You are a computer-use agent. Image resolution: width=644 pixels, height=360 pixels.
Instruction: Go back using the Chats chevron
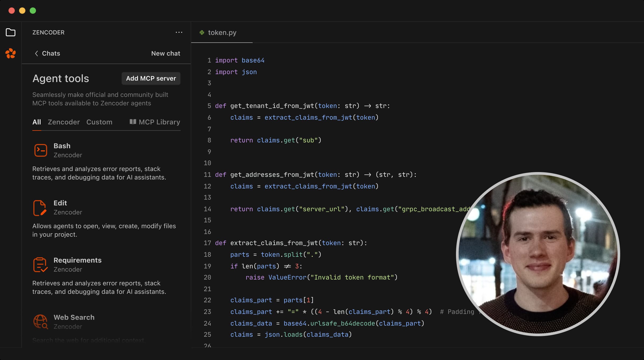coord(37,53)
